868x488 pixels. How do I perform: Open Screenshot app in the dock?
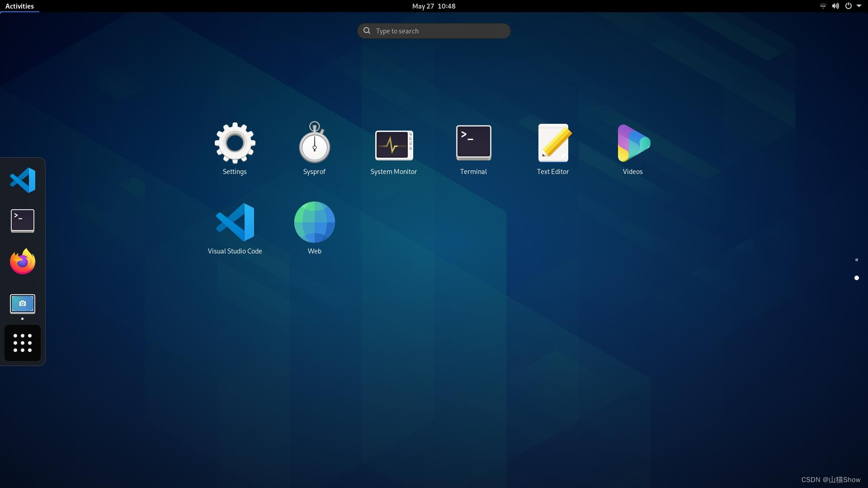pos(23,304)
